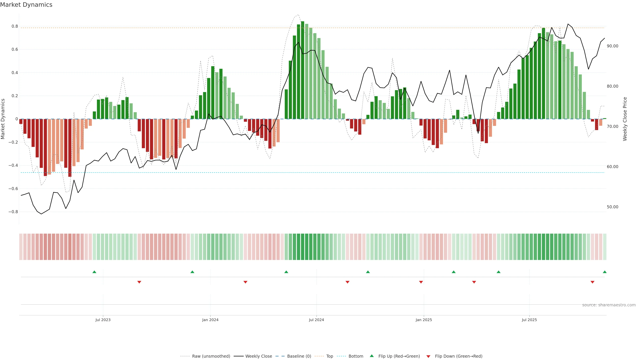Hide the Top threshold line via legend
The image size is (644, 362).
[x=330, y=356]
